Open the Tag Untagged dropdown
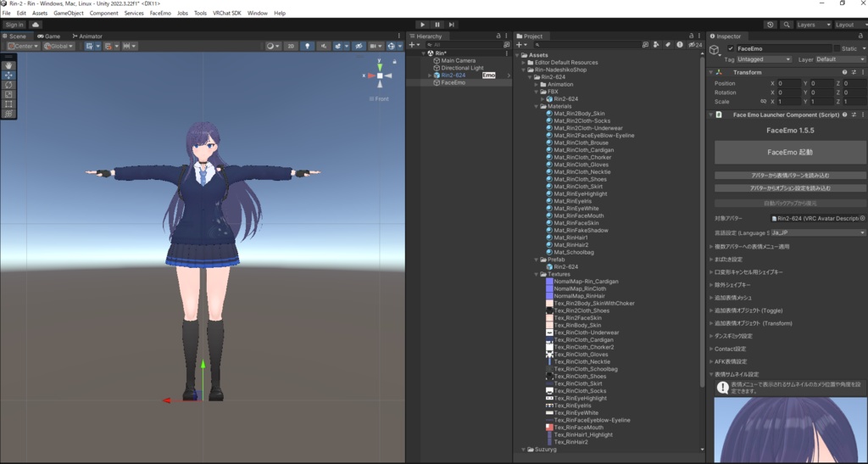 (764, 59)
